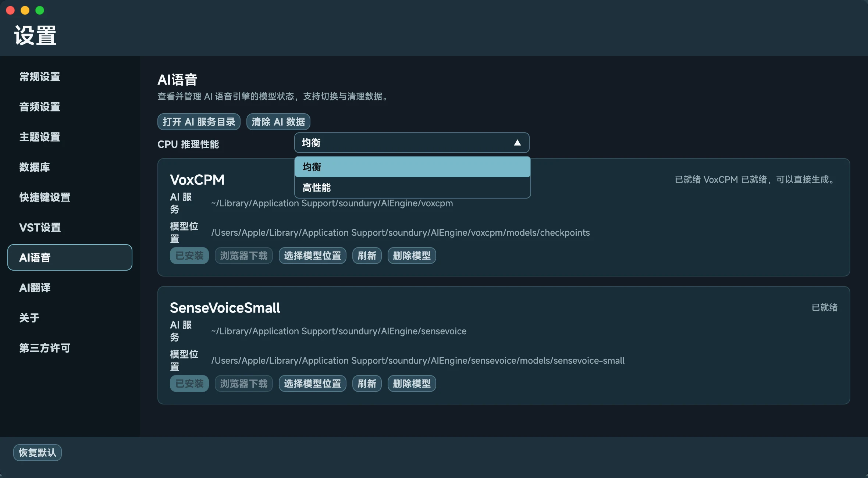Viewport: 868px width, 478px height.
Task: Click 打开 AI 服务目录 button
Action: click(199, 122)
